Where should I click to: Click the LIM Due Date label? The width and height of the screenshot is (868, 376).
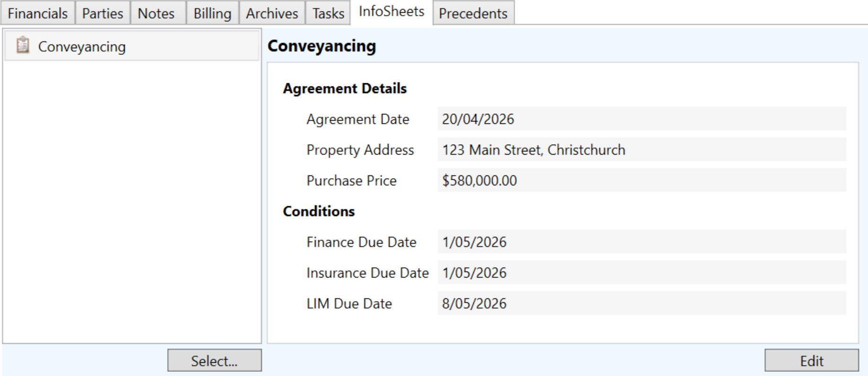(349, 304)
